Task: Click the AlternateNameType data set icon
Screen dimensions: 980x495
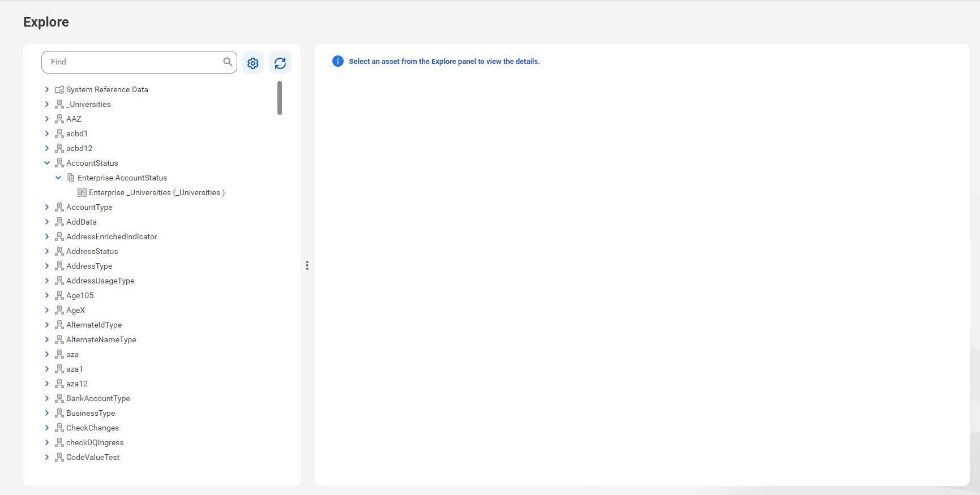Action: click(59, 339)
